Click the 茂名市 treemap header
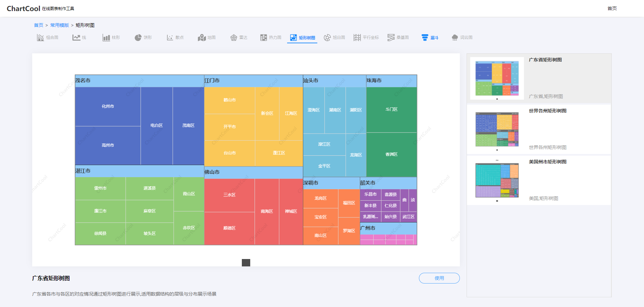This screenshot has height=307, width=644. click(140, 81)
